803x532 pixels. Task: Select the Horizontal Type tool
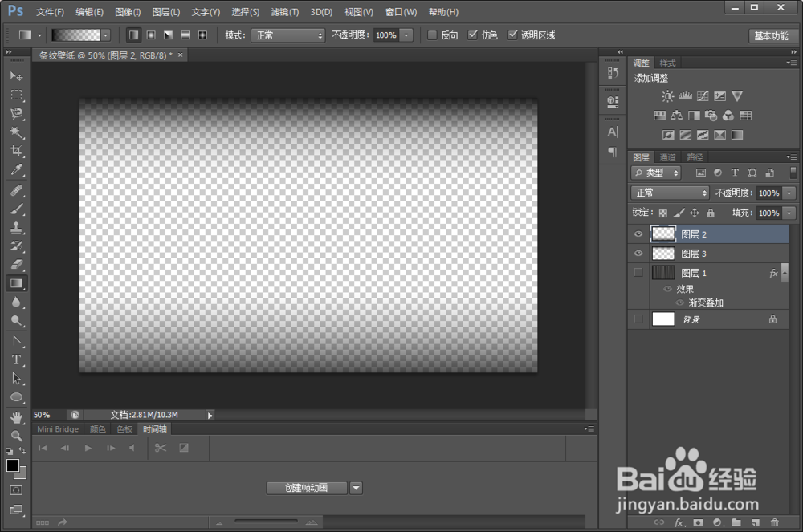(16, 359)
